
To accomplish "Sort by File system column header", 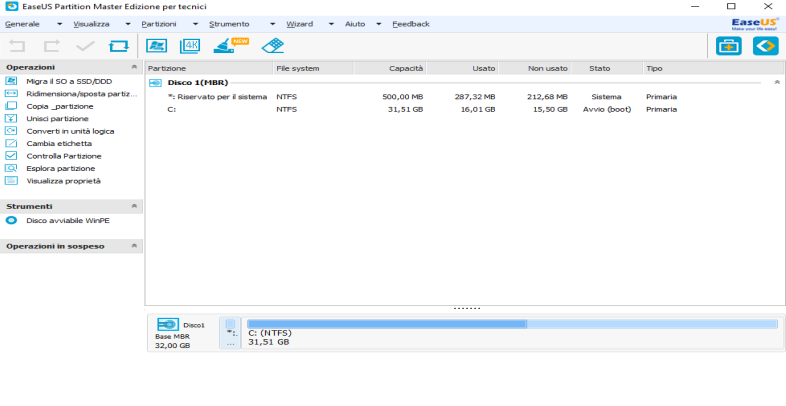I will pos(314,68).
